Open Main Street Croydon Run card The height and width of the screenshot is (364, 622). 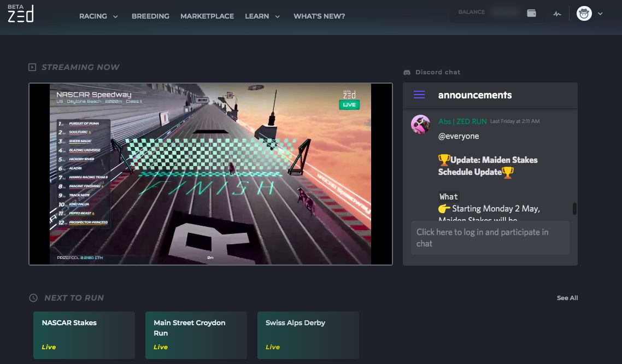196,335
